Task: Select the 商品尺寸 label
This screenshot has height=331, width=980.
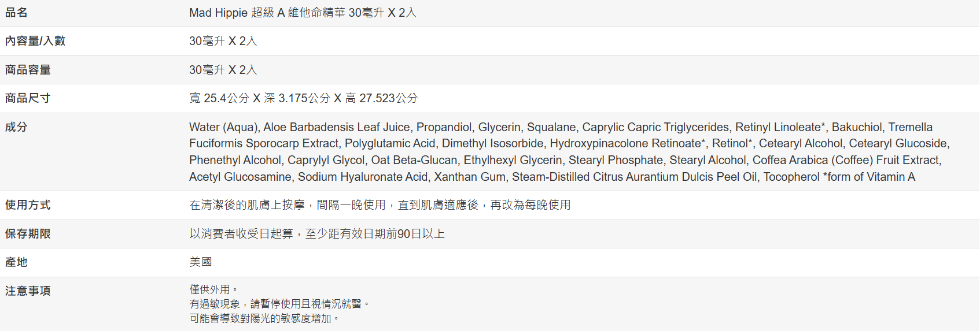Action: tap(28, 98)
